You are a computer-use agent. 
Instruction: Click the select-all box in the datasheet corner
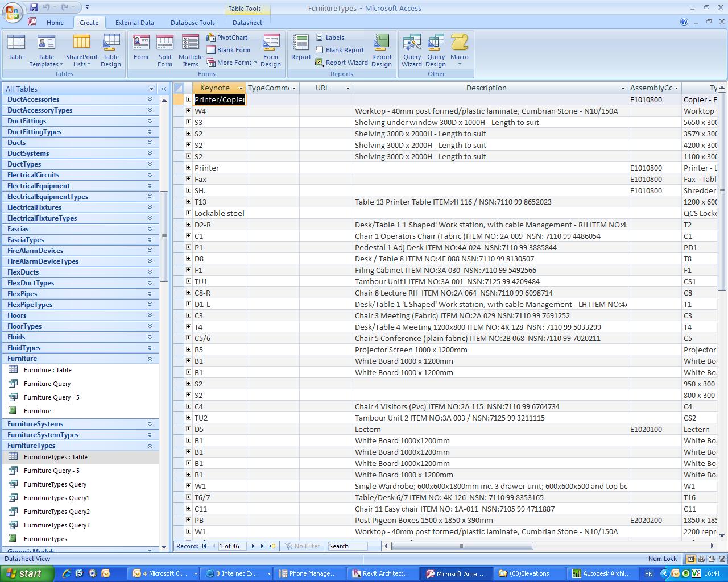[x=179, y=88]
